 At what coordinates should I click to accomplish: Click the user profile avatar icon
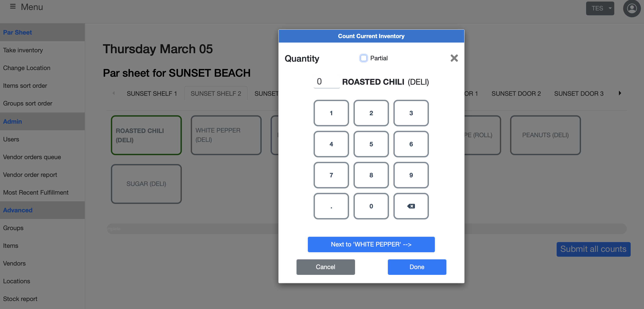[632, 8]
